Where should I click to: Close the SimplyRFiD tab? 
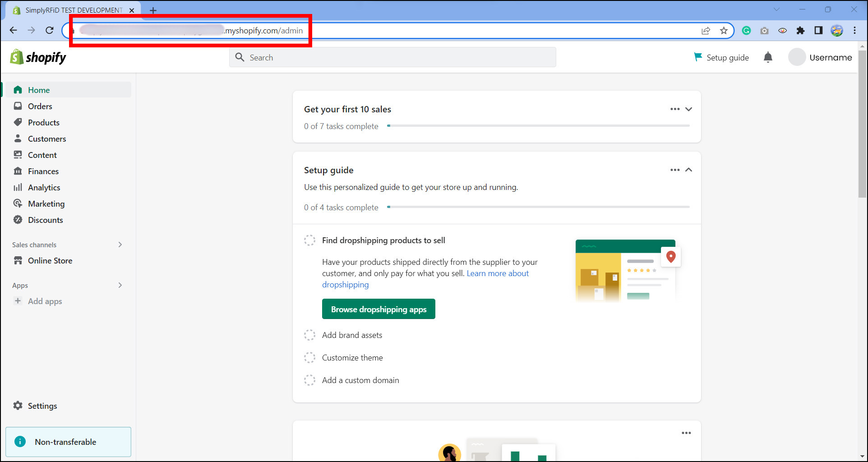pyautogui.click(x=132, y=10)
